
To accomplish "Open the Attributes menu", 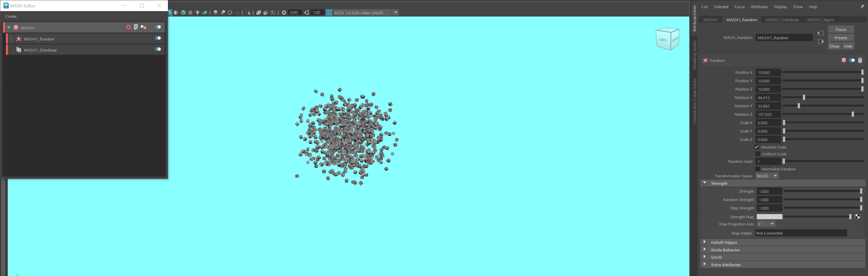I will pos(759,7).
